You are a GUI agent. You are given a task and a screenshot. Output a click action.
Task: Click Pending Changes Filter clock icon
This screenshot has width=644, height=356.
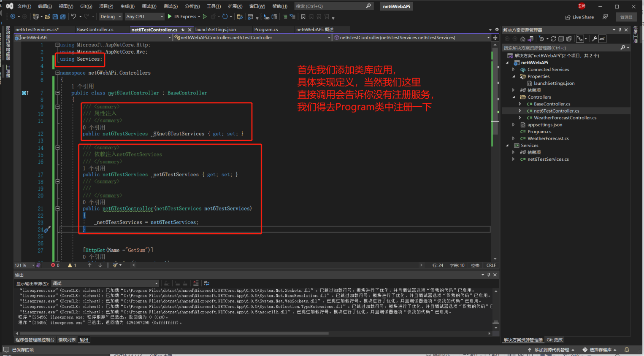point(541,39)
